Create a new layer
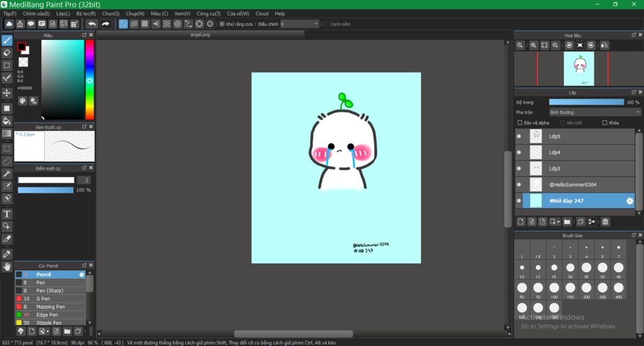The image size is (644, 346). click(521, 222)
